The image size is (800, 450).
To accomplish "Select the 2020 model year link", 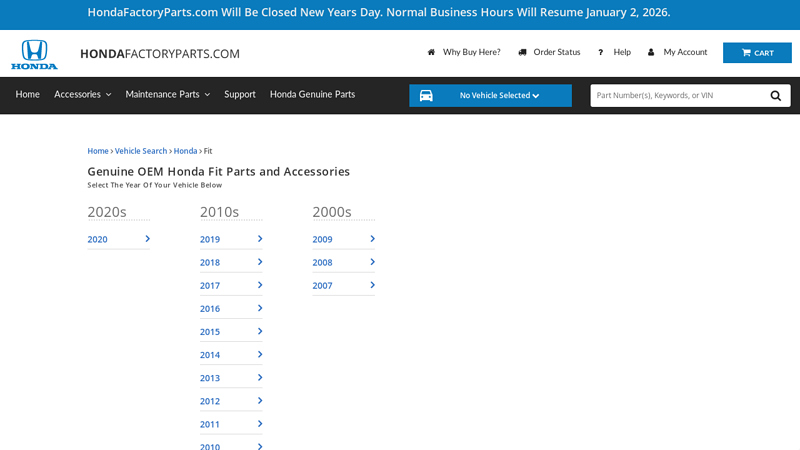I will tap(98, 240).
